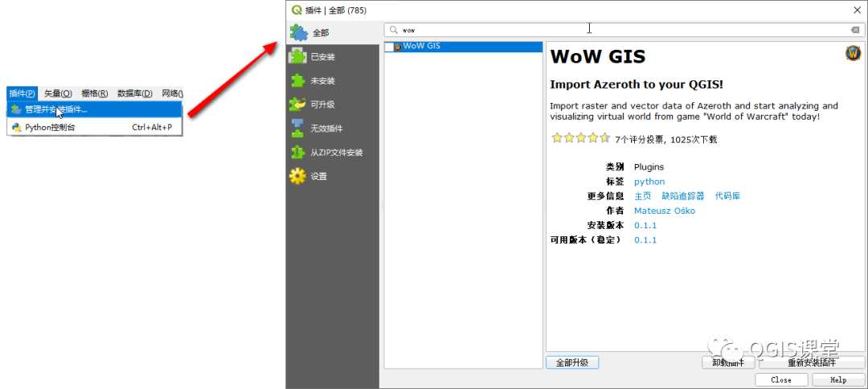Click the green puzzle icon for 已安装
Viewport: 868px width, 389px height.
298,56
